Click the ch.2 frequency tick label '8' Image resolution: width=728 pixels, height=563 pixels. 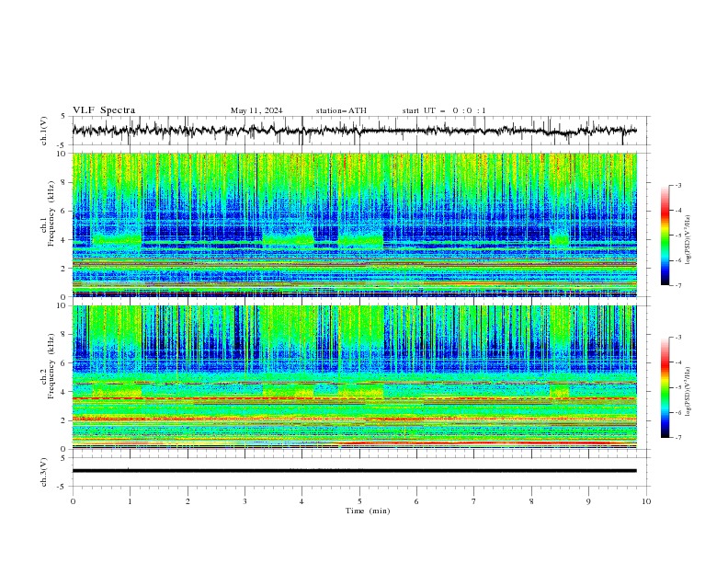pyautogui.click(x=65, y=335)
